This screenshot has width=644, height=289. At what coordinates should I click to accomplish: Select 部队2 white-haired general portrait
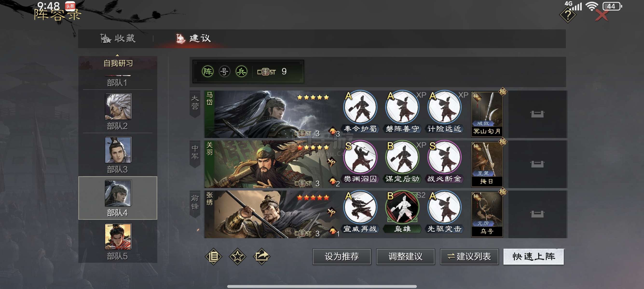(x=118, y=106)
